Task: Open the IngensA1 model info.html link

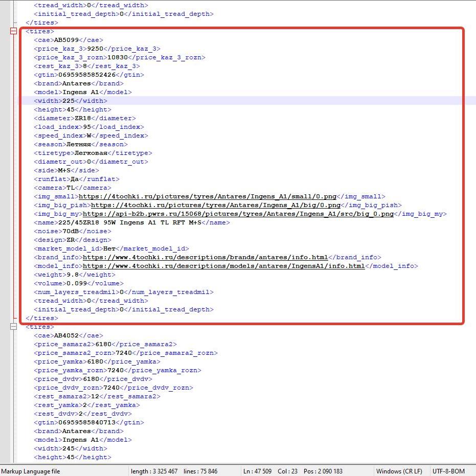Action: point(224,266)
